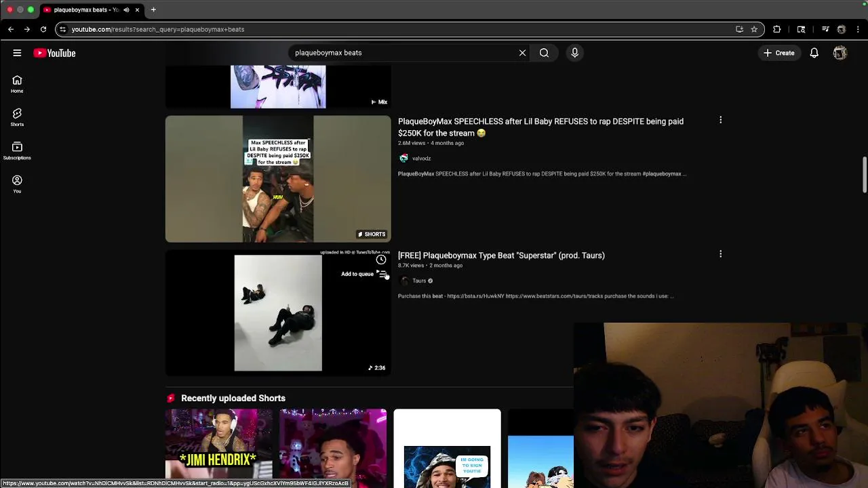
Task: Clear the search query with the X
Action: [522, 53]
